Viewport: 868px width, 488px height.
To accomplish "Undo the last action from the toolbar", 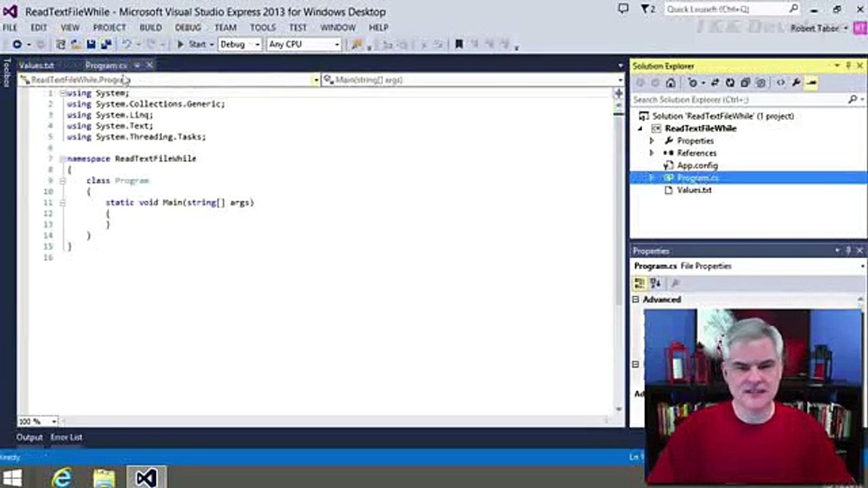I will point(126,44).
